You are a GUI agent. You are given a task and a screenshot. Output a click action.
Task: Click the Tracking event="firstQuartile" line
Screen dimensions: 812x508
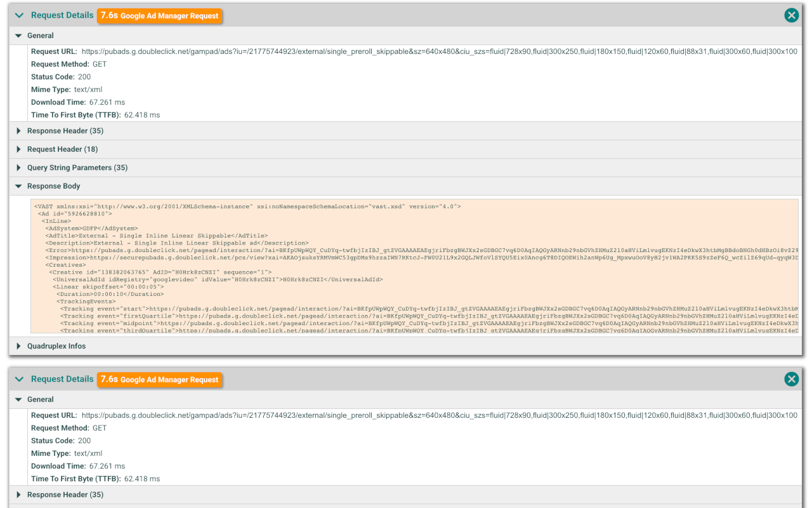pos(429,316)
